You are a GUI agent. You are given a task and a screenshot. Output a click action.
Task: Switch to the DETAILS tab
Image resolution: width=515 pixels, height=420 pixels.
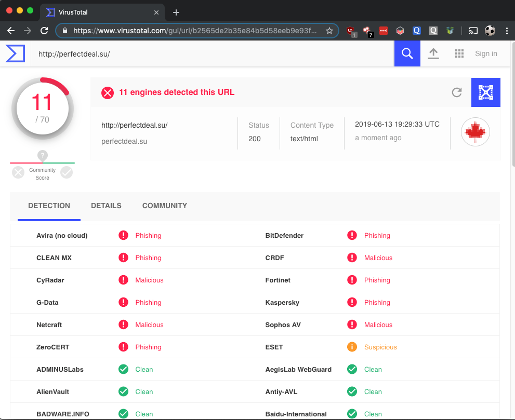coord(106,206)
